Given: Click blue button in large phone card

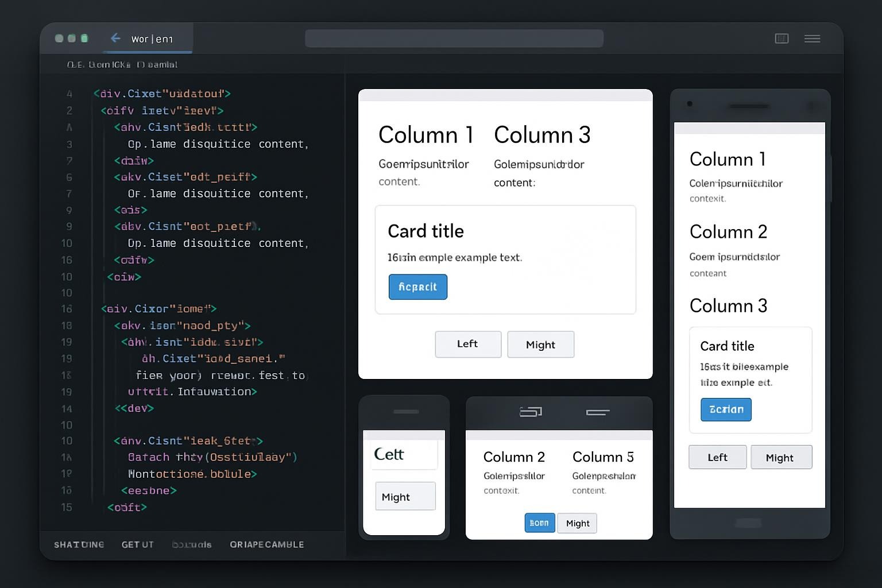Looking at the screenshot, I should (x=726, y=409).
